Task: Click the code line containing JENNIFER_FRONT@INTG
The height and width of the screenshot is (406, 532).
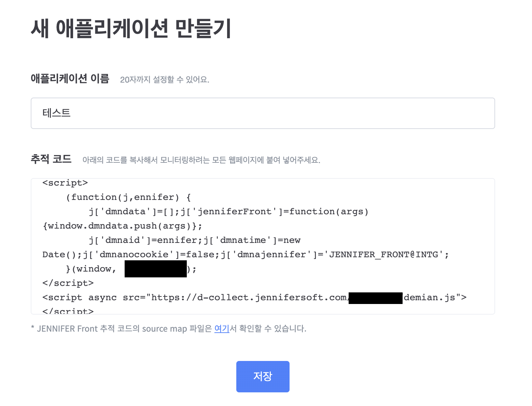Action: 246,255
